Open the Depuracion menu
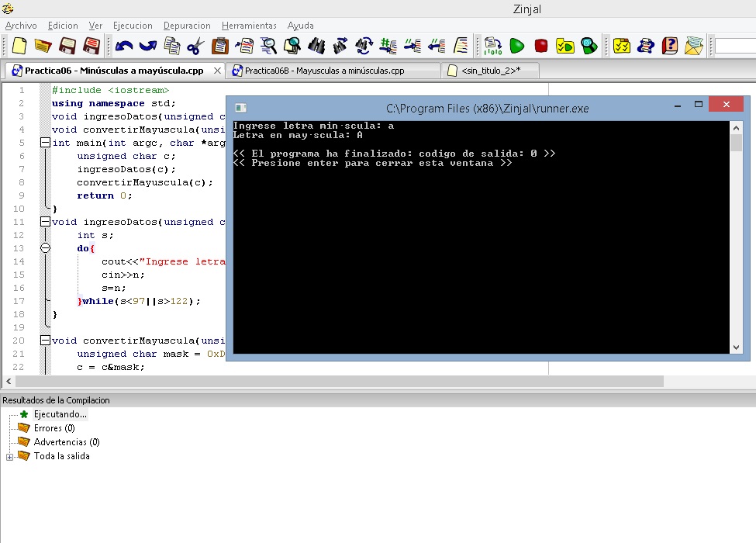 click(x=186, y=25)
